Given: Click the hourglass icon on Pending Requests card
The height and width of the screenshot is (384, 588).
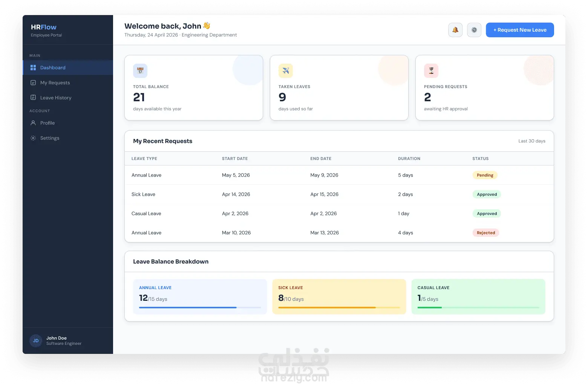Looking at the screenshot, I should (431, 71).
